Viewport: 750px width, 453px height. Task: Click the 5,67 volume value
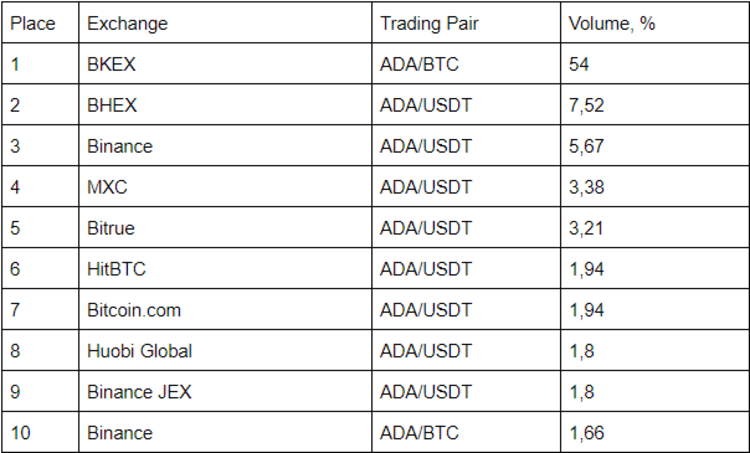[x=586, y=146]
